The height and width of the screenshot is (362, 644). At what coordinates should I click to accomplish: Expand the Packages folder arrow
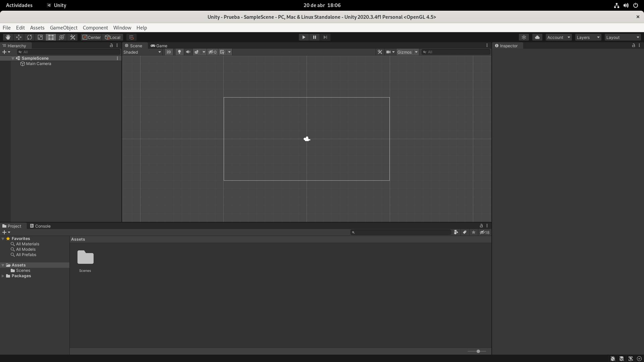pos(3,276)
